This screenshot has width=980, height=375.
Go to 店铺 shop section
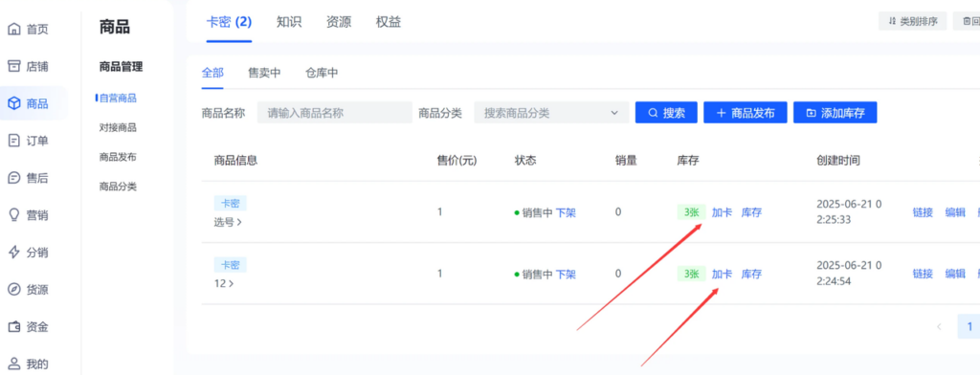[x=28, y=66]
